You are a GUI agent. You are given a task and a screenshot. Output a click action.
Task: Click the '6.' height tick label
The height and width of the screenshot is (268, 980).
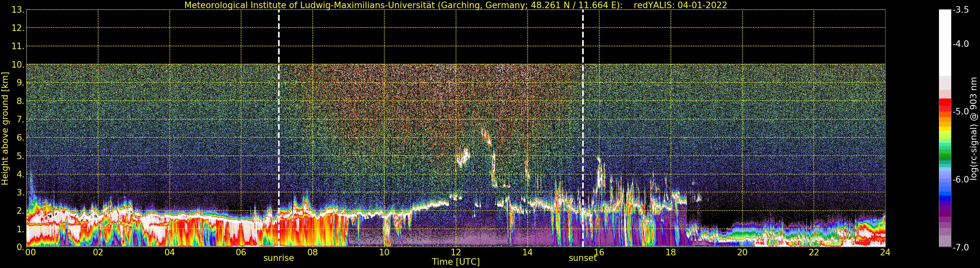click(x=20, y=138)
